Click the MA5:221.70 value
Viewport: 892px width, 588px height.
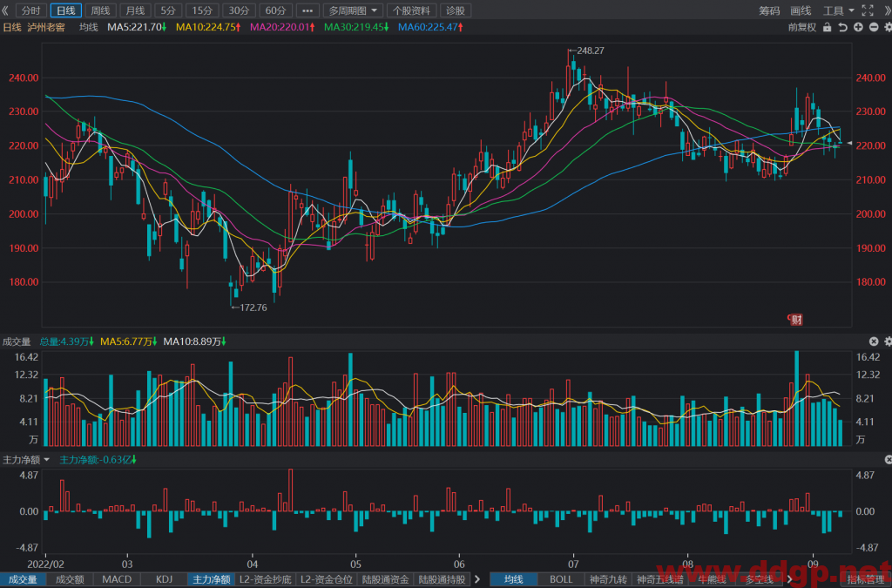[x=137, y=27]
